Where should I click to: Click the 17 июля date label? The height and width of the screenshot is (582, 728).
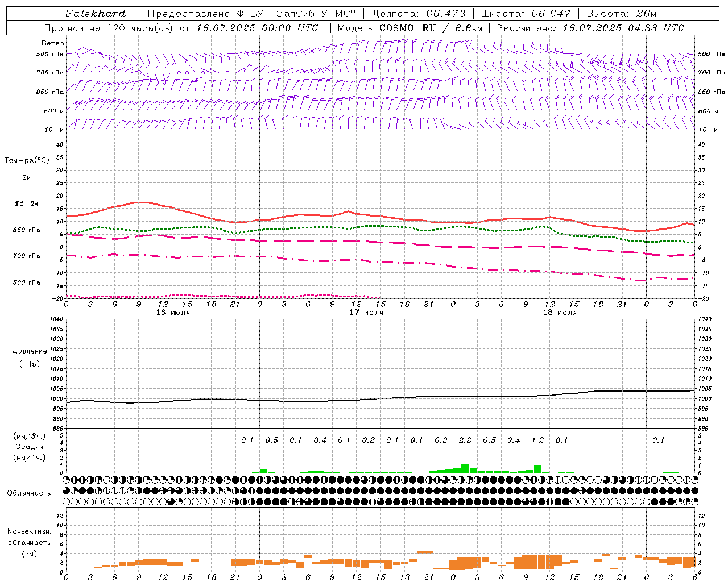(x=366, y=313)
